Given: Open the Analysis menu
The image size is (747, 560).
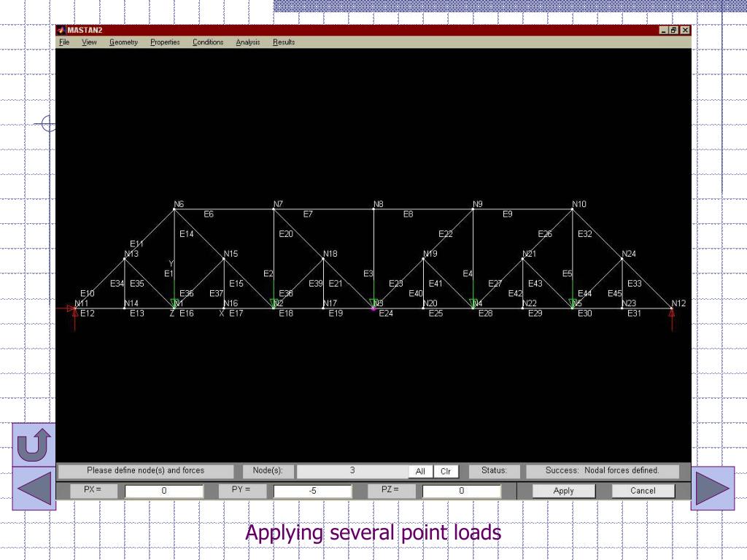Looking at the screenshot, I should click(248, 42).
